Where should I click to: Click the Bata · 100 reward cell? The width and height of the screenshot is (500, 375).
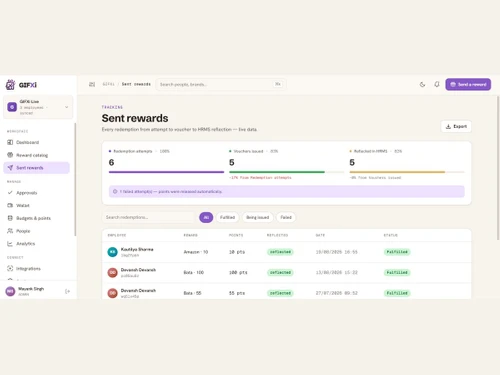(194, 273)
